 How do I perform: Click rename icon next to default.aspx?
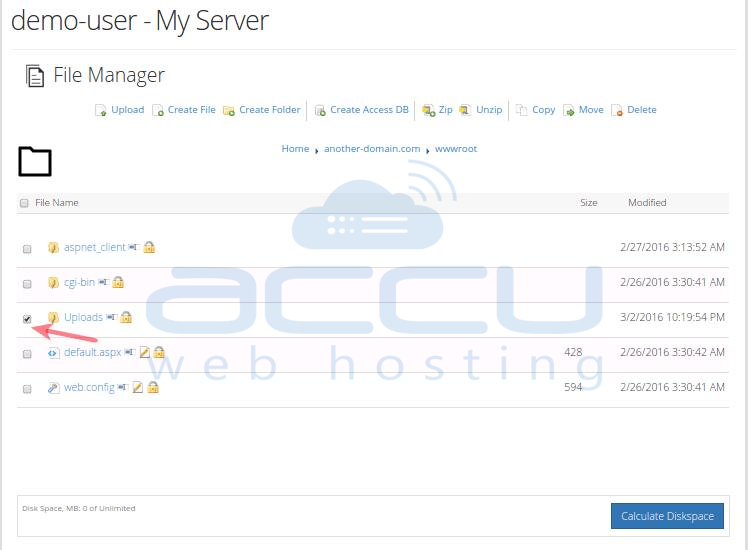pyautogui.click(x=130, y=352)
